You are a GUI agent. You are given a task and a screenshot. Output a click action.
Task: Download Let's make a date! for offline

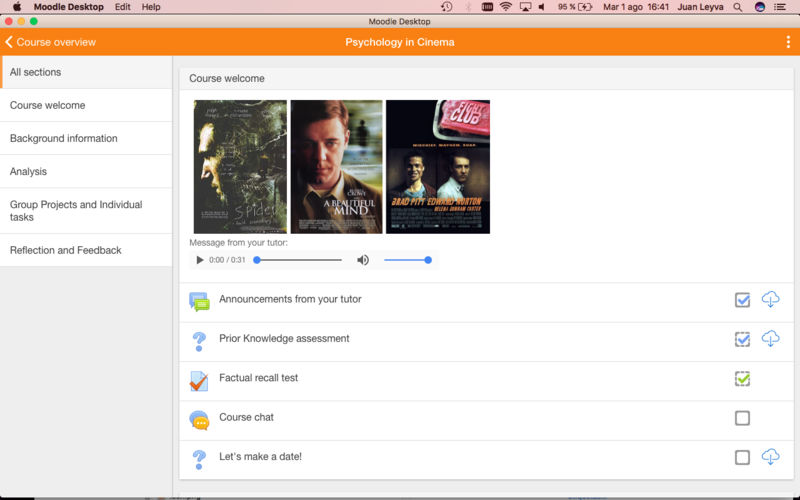770,456
